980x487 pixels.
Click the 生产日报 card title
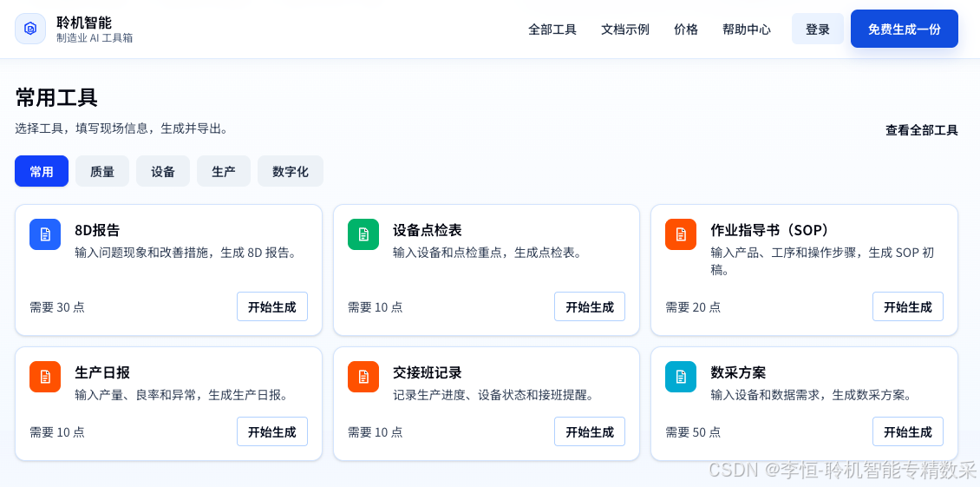[x=101, y=372]
